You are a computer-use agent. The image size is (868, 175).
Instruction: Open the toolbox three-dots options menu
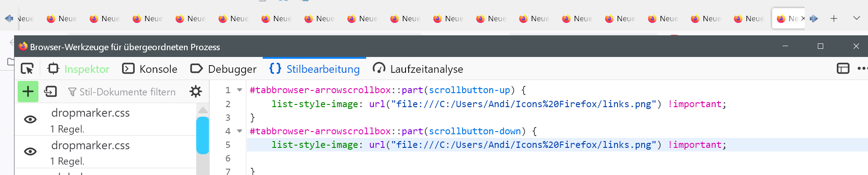coord(862,69)
